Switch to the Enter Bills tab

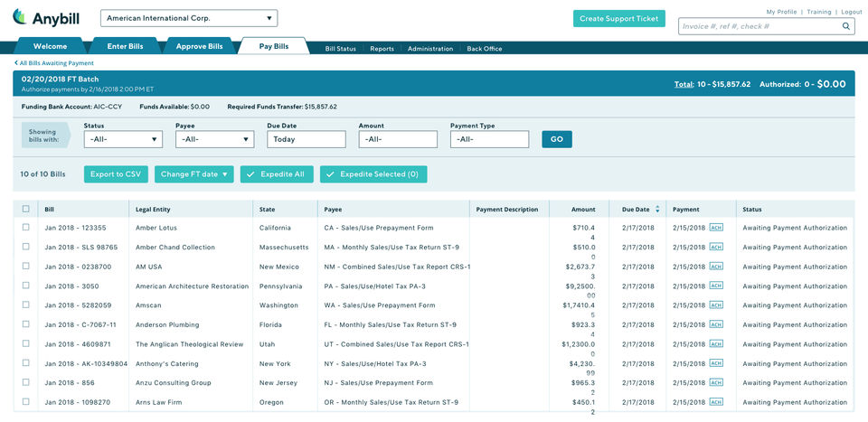pyautogui.click(x=125, y=46)
